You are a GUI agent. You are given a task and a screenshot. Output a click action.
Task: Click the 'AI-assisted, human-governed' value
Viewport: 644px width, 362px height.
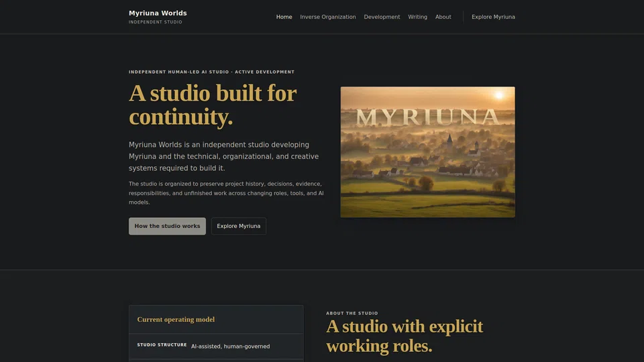(x=230, y=347)
